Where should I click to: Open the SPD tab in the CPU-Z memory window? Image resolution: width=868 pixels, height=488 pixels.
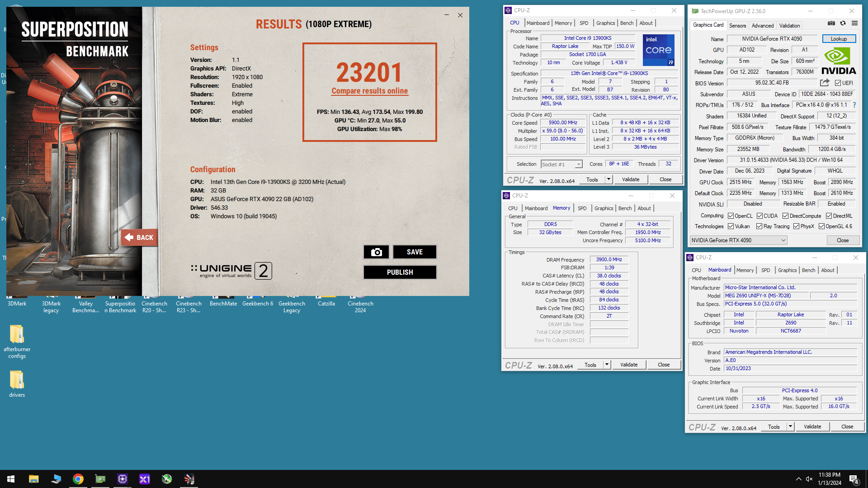pos(582,208)
